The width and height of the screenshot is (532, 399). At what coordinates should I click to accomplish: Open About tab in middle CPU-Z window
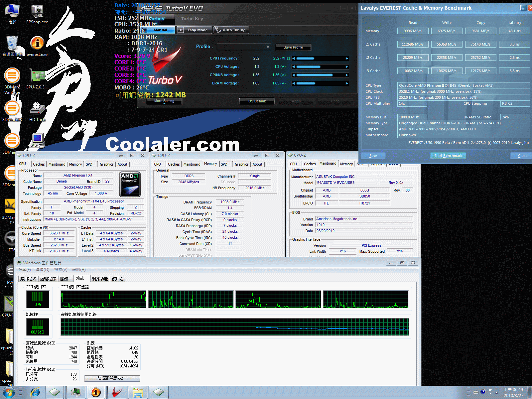[x=257, y=164]
